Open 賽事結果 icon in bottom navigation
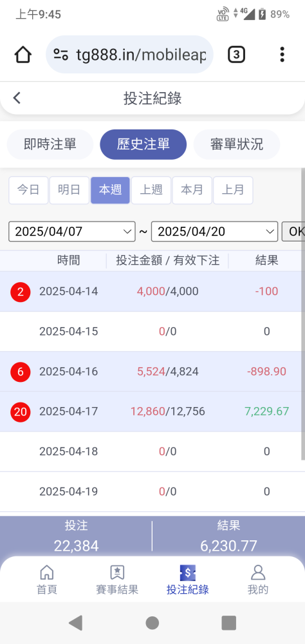305x644 pixels. click(x=117, y=572)
